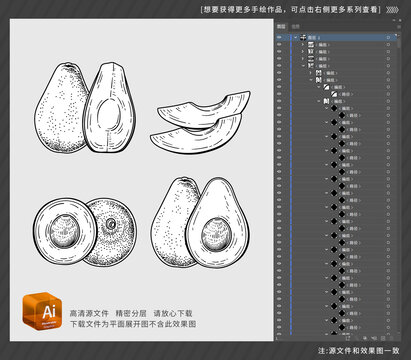Expand the first group directly under 图层 1
Screen dimensions: 411x360
point(303,45)
